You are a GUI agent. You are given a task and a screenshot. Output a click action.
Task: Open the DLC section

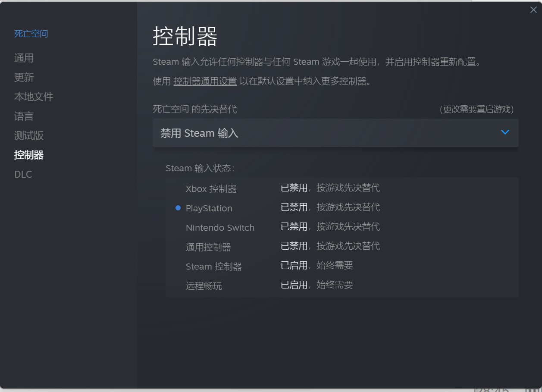coord(23,175)
